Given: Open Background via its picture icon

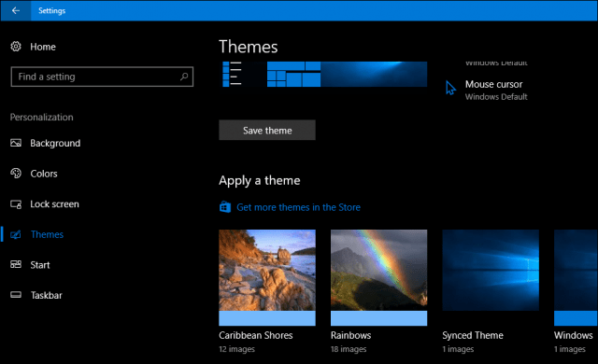Looking at the screenshot, I should (x=16, y=143).
